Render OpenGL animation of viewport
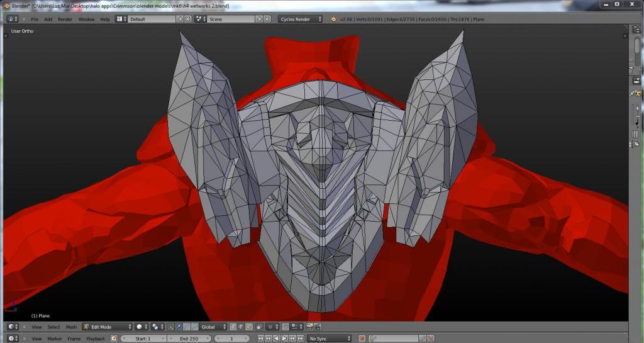 coord(318,327)
